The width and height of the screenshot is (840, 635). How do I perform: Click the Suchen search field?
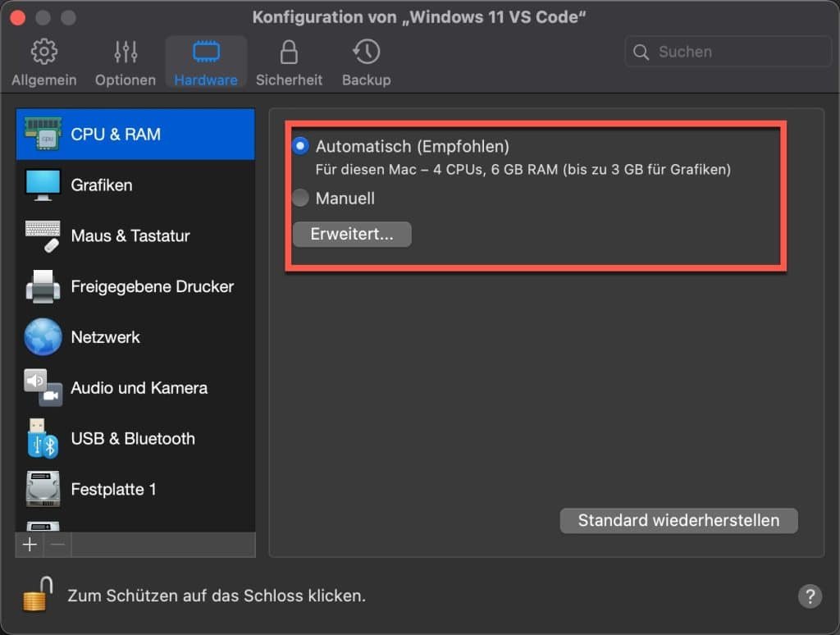pos(727,51)
